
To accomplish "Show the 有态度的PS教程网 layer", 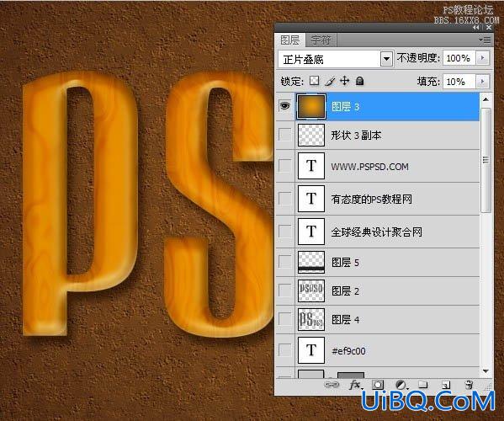I will coord(284,199).
